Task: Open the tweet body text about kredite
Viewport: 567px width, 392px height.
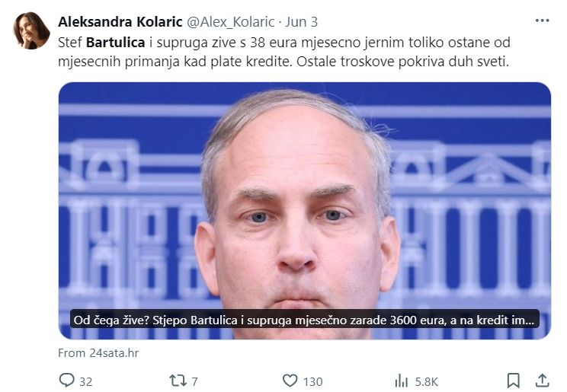Action: 283,52
